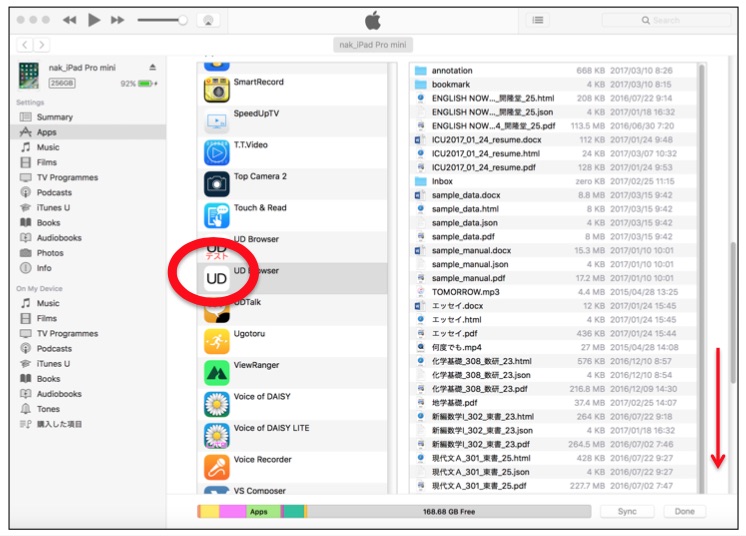746x536 pixels.
Task: Select the ViewRanger app icon
Action: 217,373
